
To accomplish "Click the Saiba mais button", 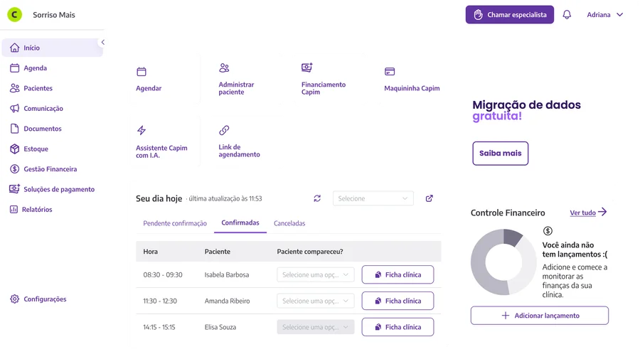I will (500, 154).
